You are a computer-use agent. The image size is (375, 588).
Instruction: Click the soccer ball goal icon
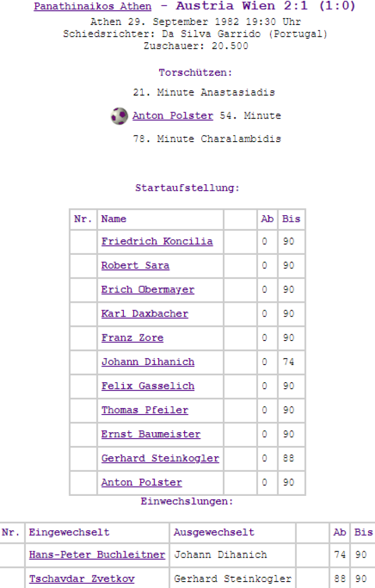click(x=119, y=116)
